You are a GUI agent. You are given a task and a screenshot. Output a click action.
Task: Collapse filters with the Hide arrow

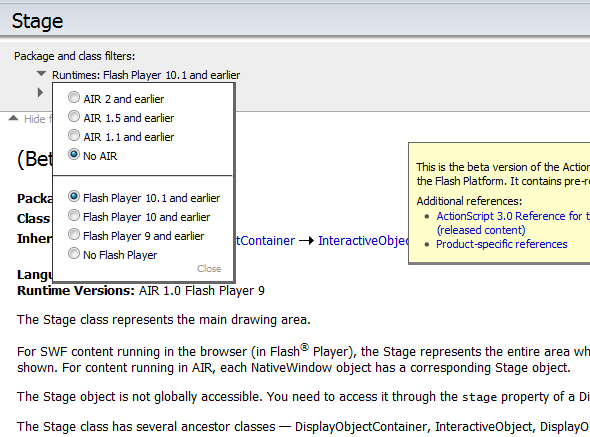pos(13,118)
